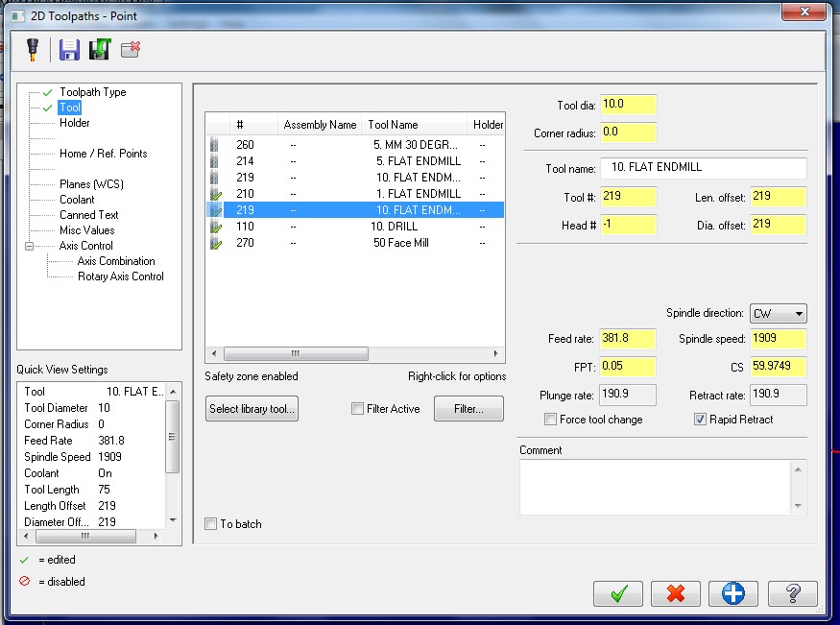Click tool icon for row 260

[x=214, y=145]
